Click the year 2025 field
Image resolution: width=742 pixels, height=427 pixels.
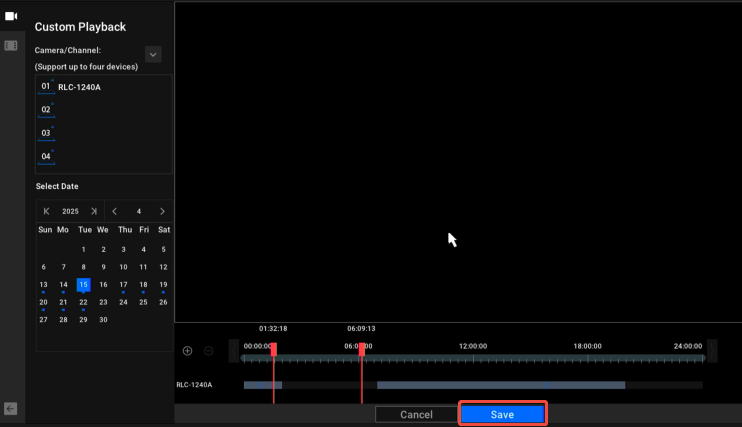pos(70,211)
